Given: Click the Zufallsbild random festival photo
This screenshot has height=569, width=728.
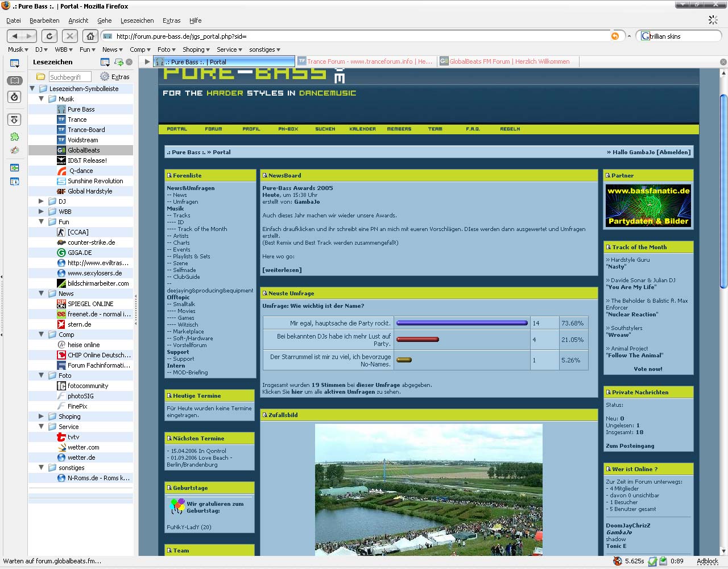Looking at the screenshot, I should 428,490.
